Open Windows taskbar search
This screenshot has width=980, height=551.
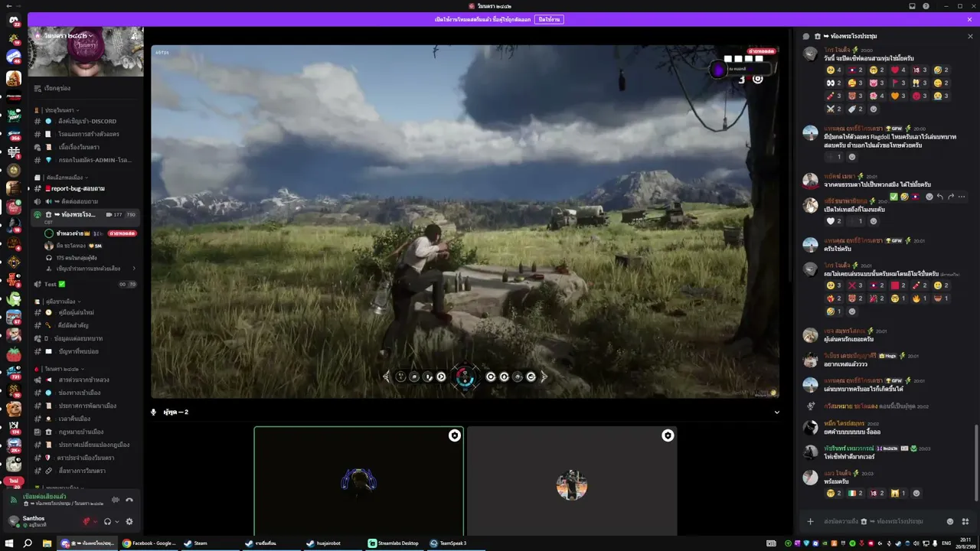(28, 543)
